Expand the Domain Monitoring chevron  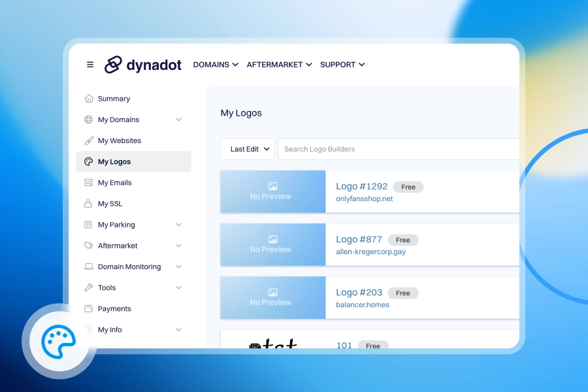[178, 267]
